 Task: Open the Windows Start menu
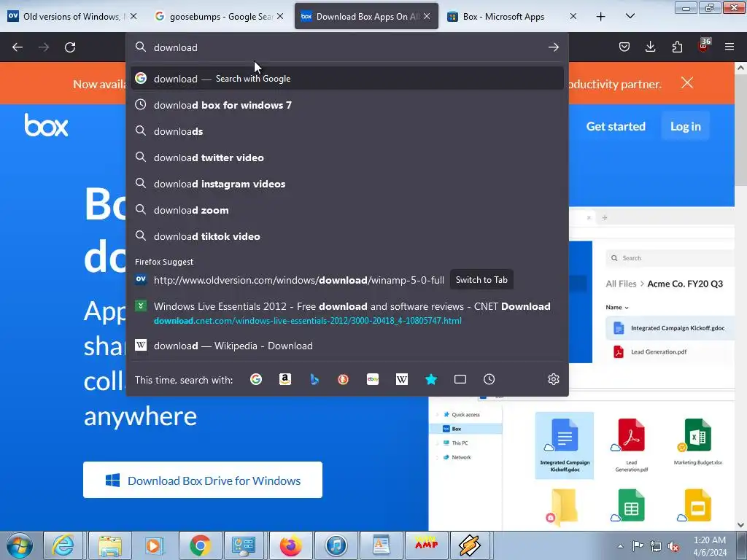click(x=19, y=545)
